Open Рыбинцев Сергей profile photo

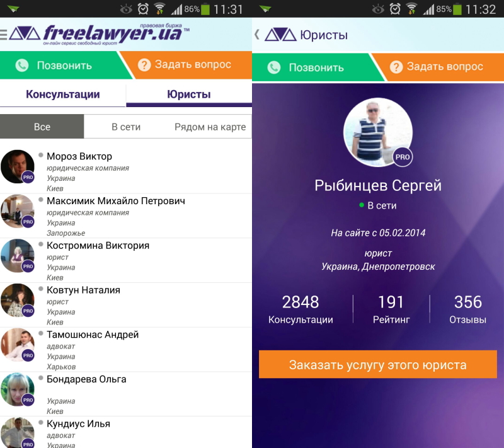(x=377, y=132)
